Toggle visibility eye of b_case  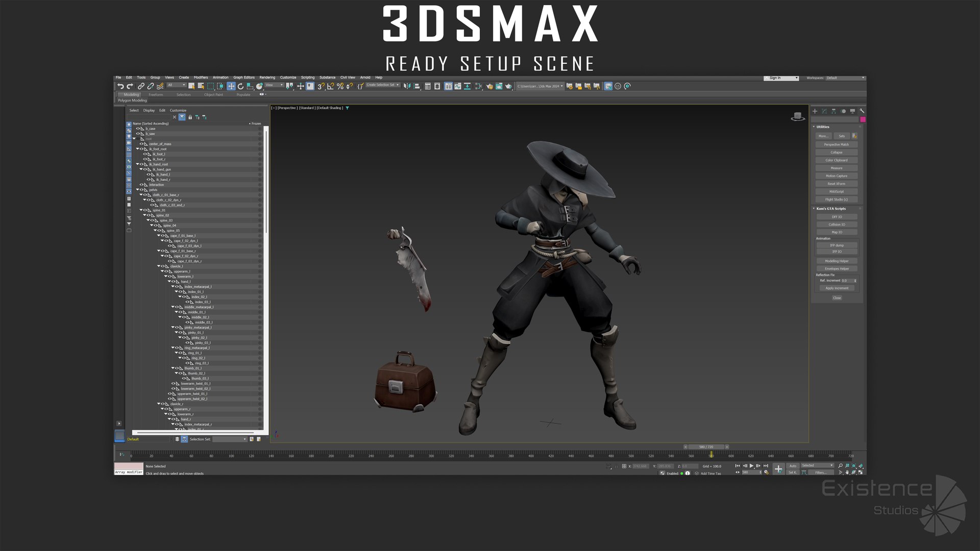[x=138, y=129]
